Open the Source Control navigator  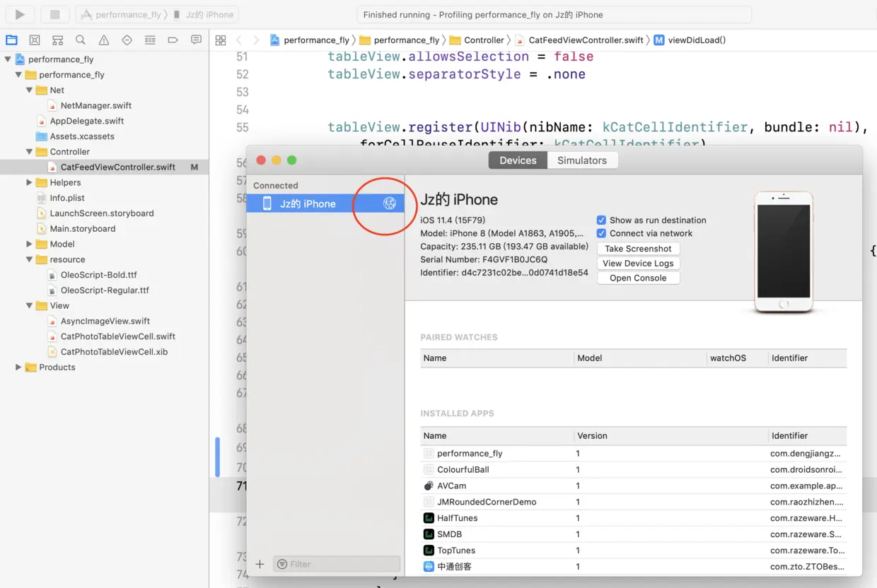coord(35,40)
